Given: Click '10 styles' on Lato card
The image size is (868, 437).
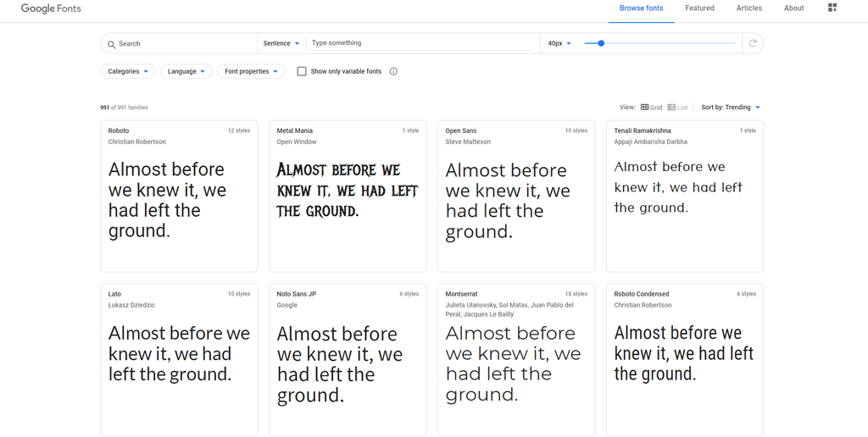Looking at the screenshot, I should (x=239, y=294).
